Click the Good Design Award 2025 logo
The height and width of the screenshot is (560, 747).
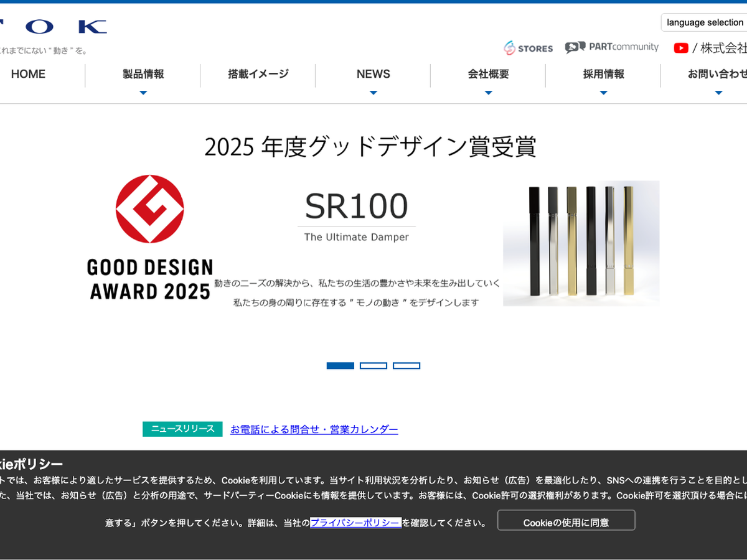[149, 237]
